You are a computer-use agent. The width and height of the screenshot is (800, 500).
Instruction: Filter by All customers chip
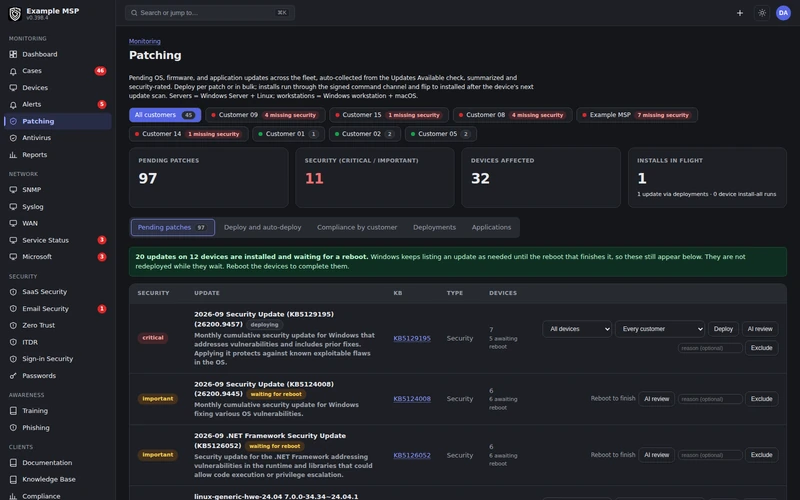pos(165,115)
